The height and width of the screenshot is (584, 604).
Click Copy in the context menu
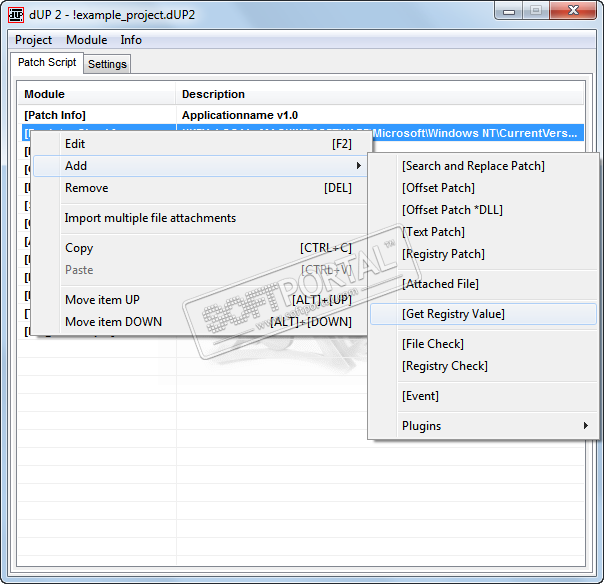[x=79, y=248]
